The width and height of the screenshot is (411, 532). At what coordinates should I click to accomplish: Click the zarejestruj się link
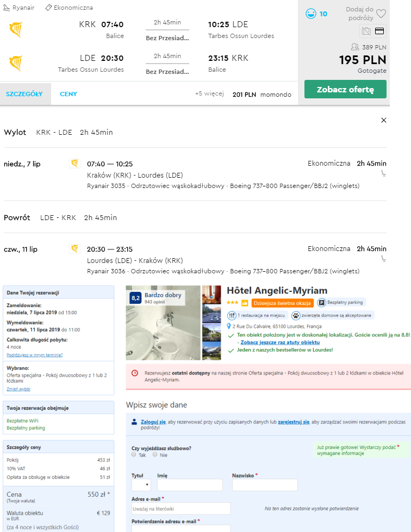click(x=294, y=422)
